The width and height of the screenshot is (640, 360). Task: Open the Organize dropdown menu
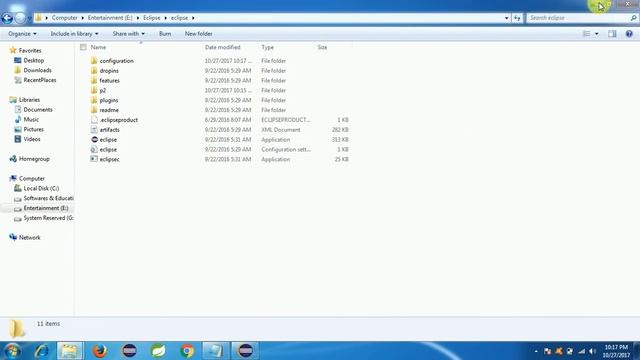22,34
